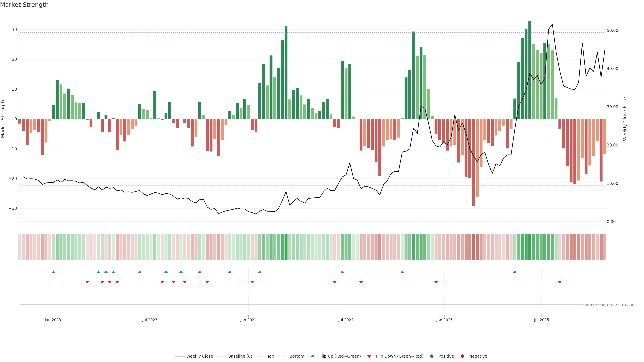The width and height of the screenshot is (644, 362).
Task: Click the leftmost red flip-down triangle marker
Action: click(x=87, y=282)
